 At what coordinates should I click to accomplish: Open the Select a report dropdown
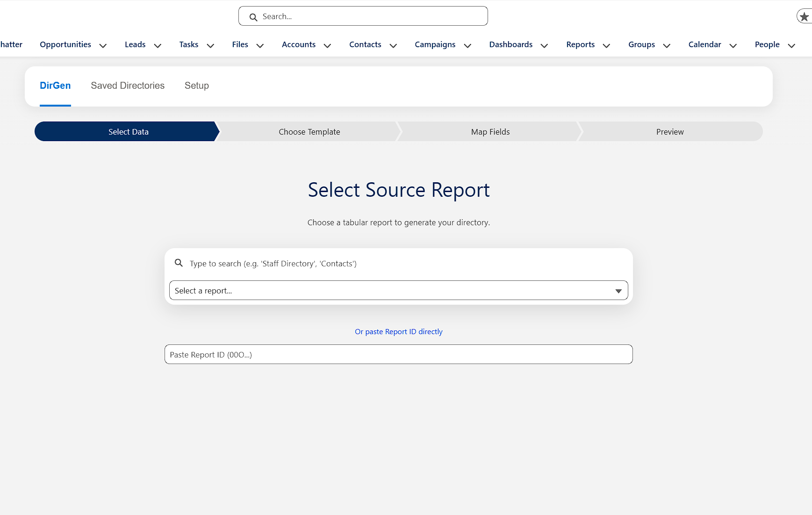coord(398,290)
